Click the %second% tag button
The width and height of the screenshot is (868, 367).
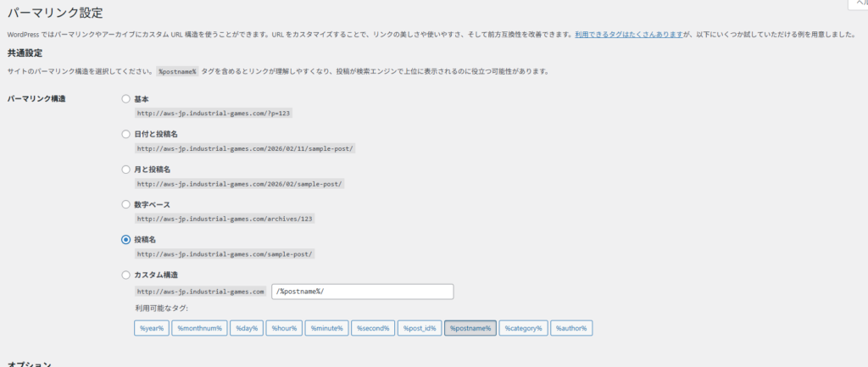(373, 328)
